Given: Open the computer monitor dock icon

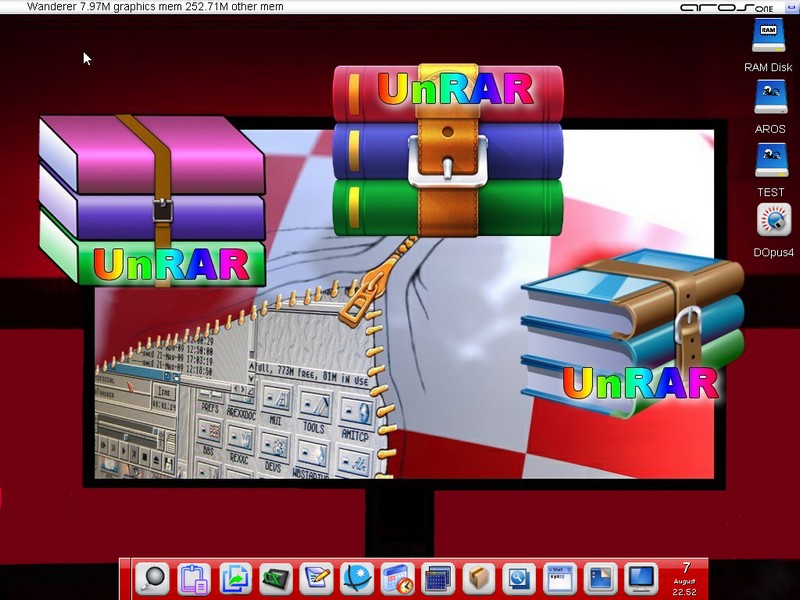Looking at the screenshot, I should [640, 578].
